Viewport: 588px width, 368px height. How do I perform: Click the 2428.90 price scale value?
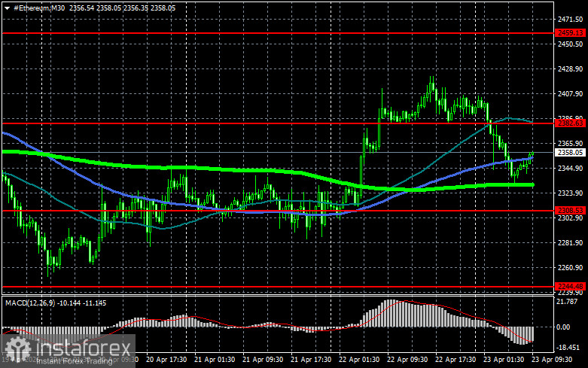pyautogui.click(x=571, y=69)
